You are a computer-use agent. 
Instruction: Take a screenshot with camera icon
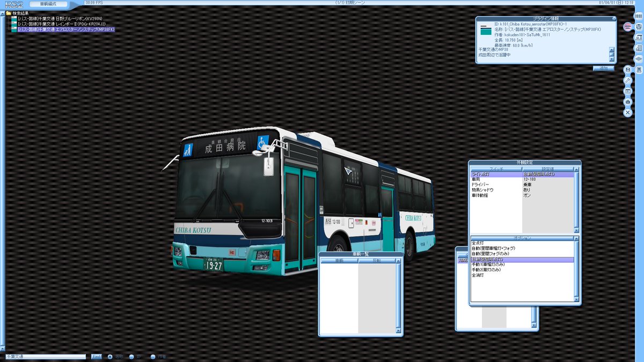[627, 102]
